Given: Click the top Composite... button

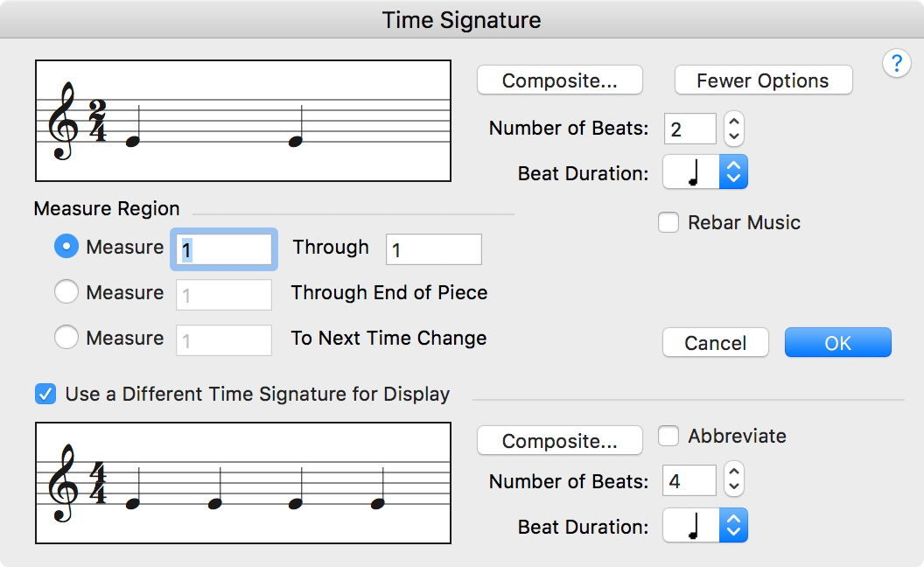Looking at the screenshot, I should [x=560, y=80].
